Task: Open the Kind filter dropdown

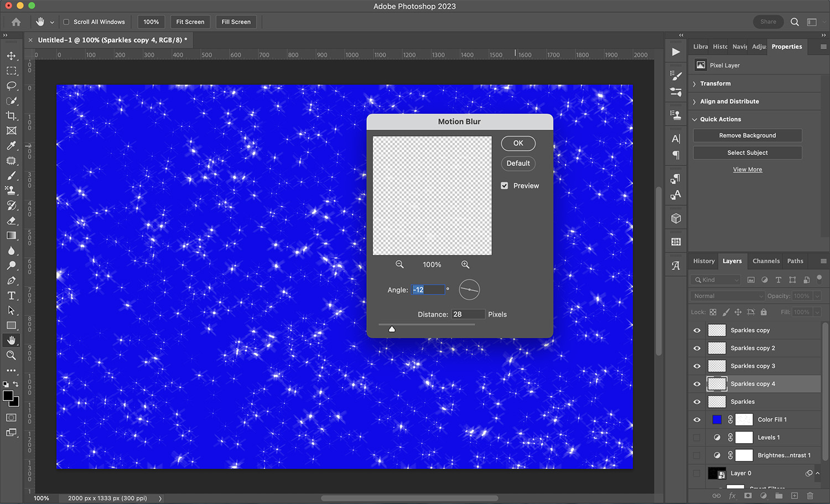Action: click(716, 280)
